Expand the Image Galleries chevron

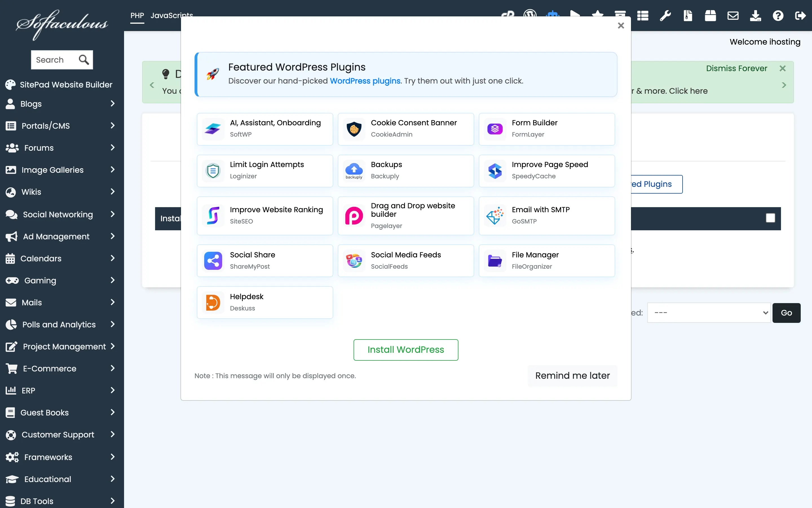click(113, 170)
